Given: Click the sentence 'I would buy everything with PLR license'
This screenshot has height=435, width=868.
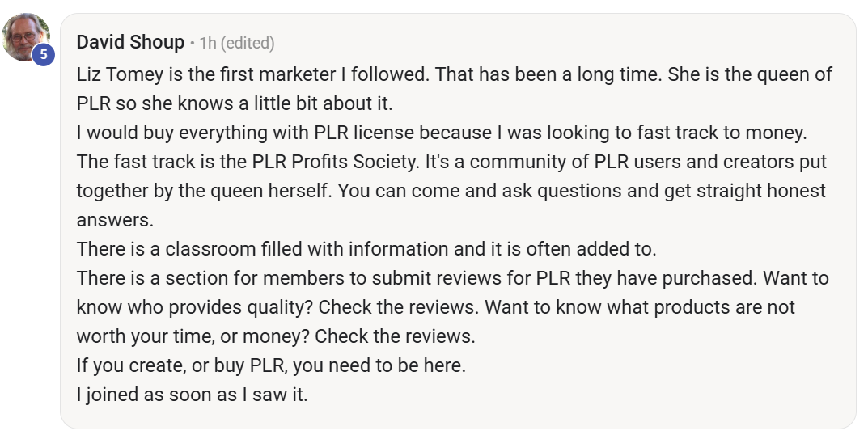Looking at the screenshot, I should (245, 133).
